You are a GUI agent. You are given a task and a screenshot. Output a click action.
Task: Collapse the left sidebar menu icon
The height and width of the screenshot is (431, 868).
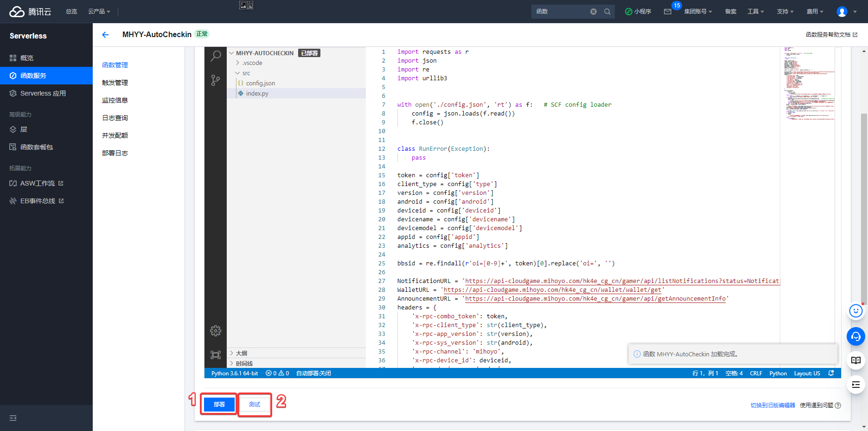pyautogui.click(x=13, y=418)
